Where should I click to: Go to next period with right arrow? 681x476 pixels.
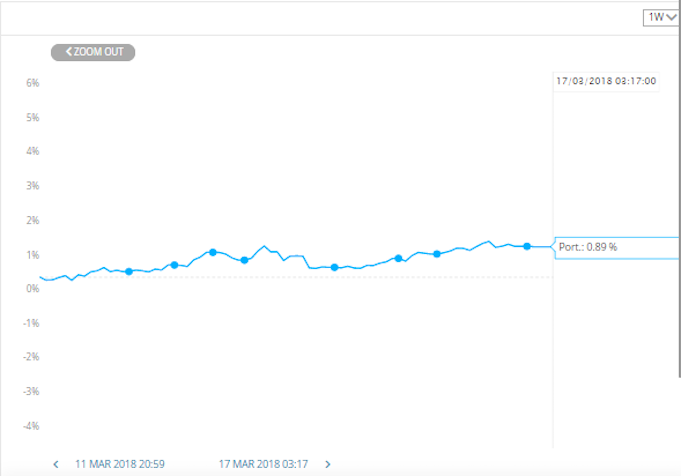[328, 464]
